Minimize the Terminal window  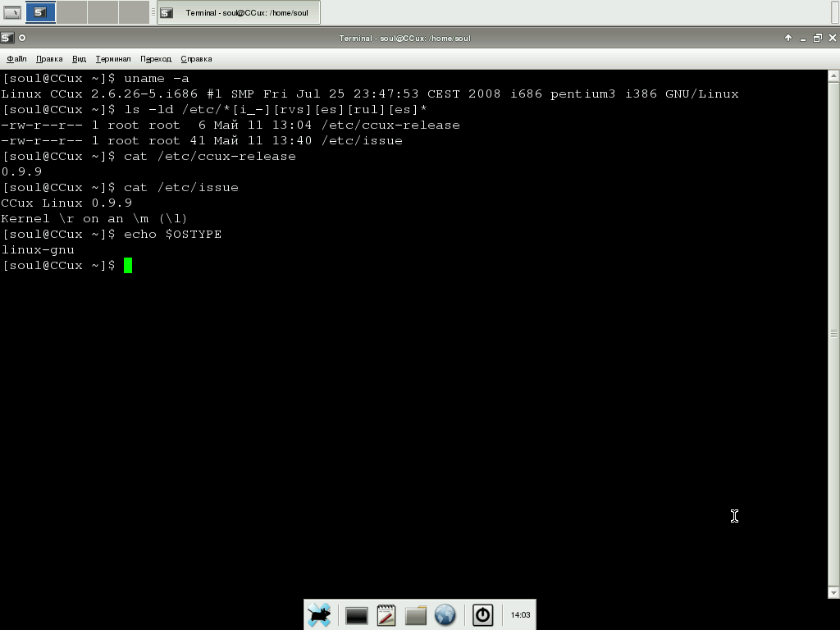tap(803, 38)
